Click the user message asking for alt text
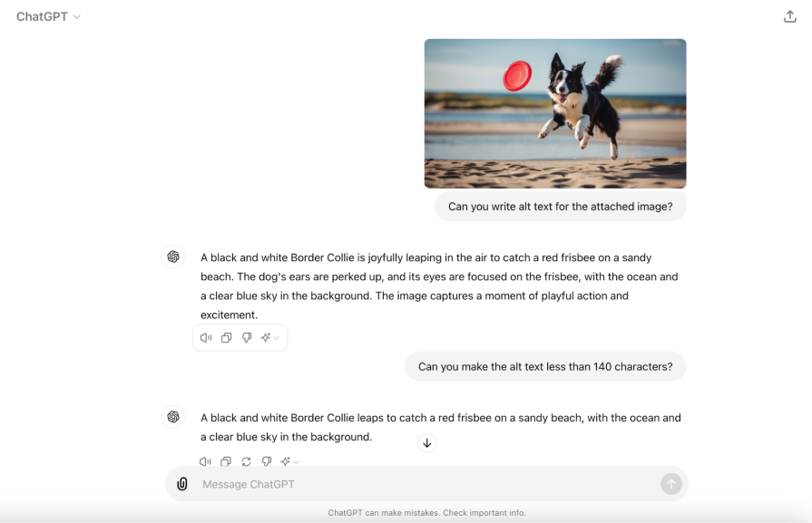The height and width of the screenshot is (523, 812). click(x=561, y=207)
